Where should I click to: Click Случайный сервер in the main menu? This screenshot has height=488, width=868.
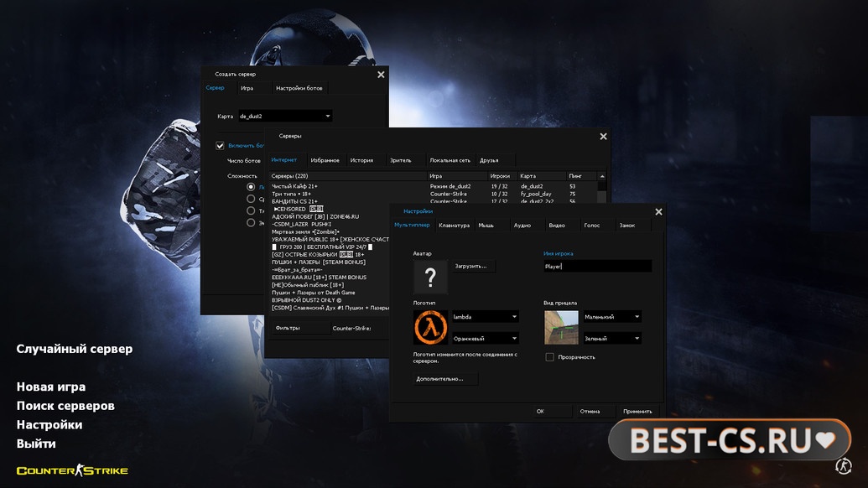(74, 349)
